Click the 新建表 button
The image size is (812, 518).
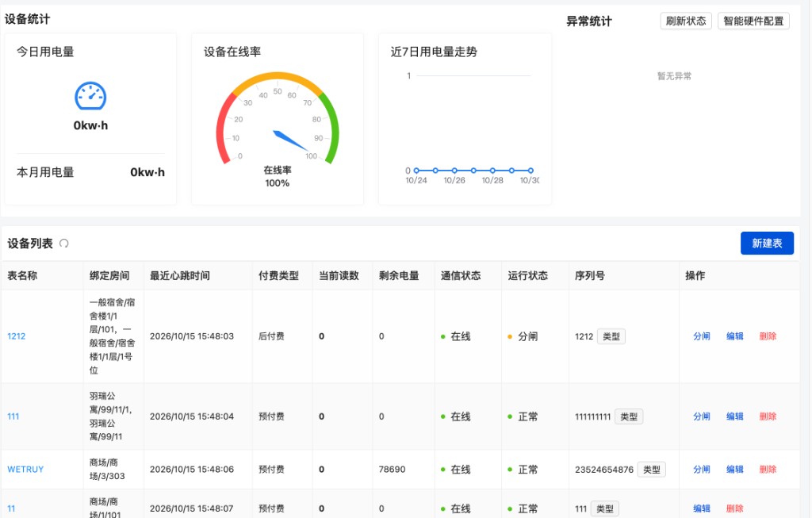point(767,244)
